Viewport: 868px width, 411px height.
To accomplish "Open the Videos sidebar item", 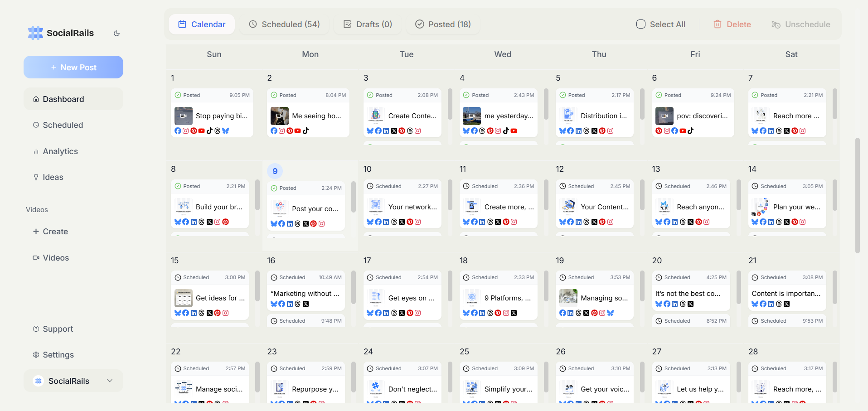I will click(x=73, y=257).
